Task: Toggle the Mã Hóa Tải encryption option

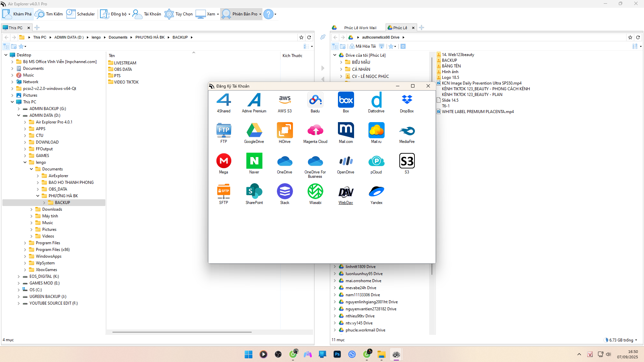Action: point(362,46)
